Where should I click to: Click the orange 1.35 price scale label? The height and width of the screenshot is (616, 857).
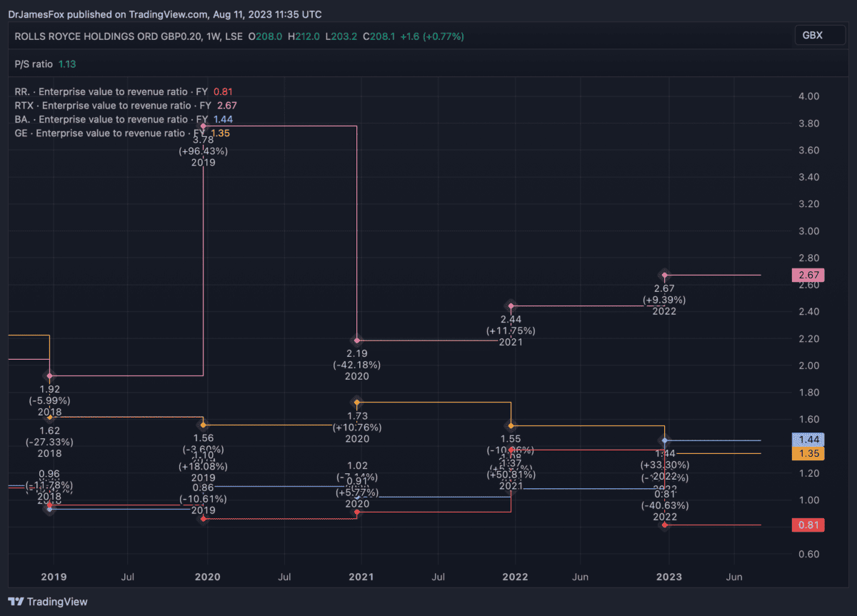coord(808,453)
